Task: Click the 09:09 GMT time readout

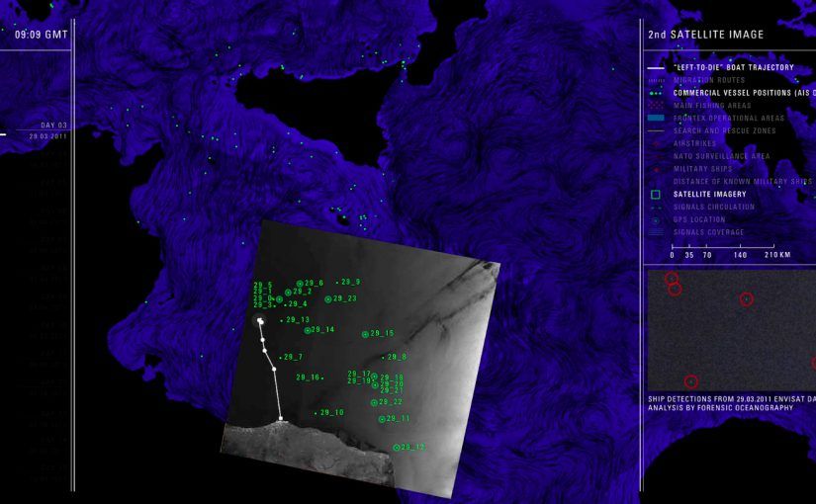Action: pos(42,35)
